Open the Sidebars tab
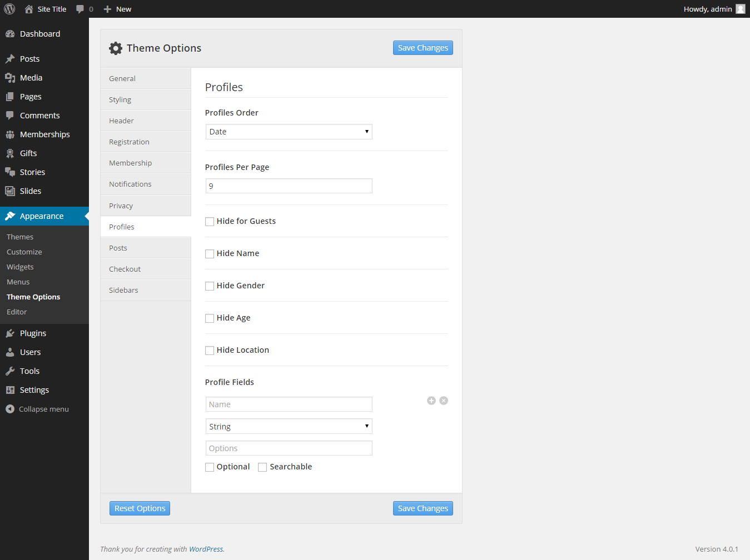Image resolution: width=750 pixels, height=560 pixels. tap(146, 290)
